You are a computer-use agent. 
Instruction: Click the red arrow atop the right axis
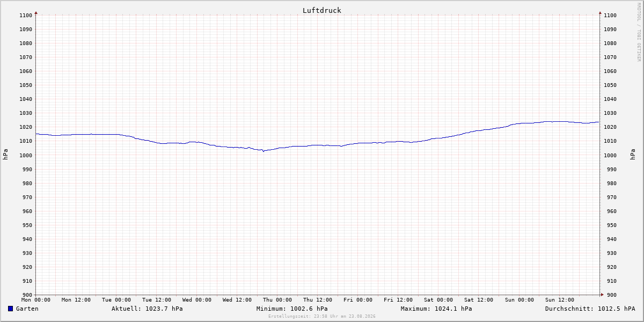tap(600, 12)
